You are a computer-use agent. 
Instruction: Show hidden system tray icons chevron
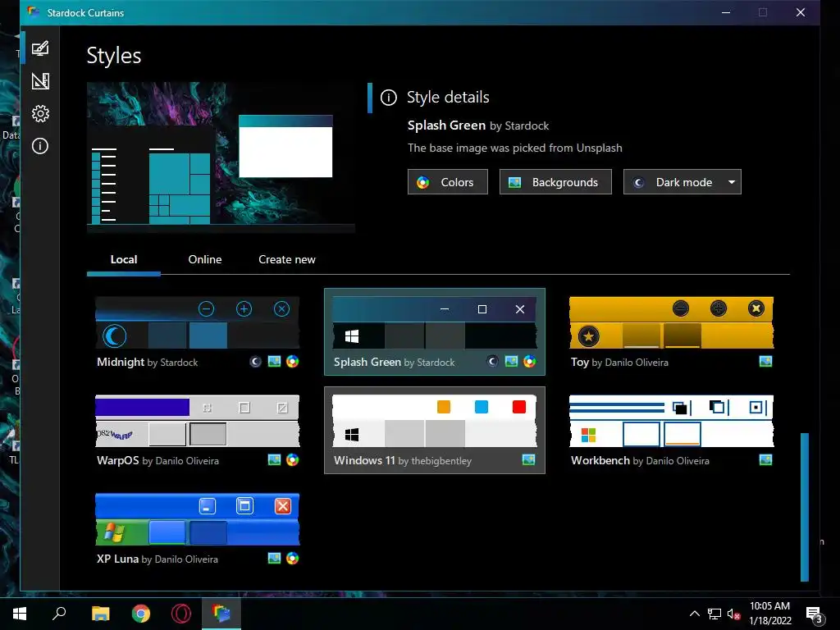694,614
